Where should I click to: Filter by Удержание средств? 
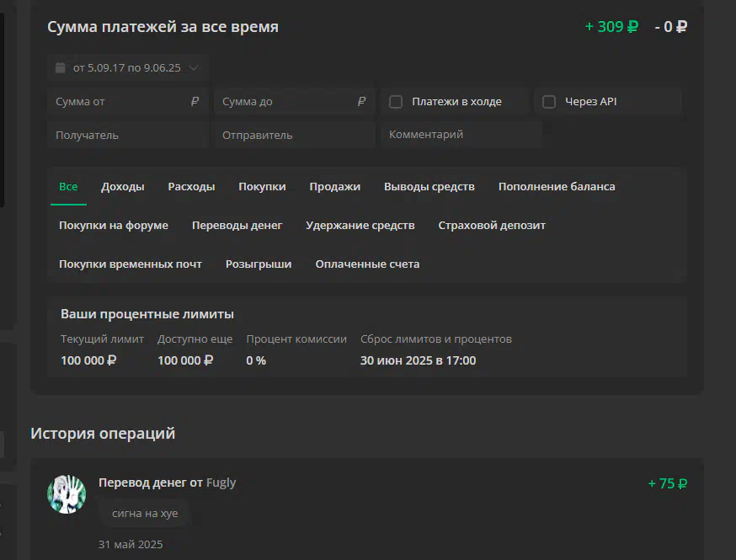[x=360, y=226]
